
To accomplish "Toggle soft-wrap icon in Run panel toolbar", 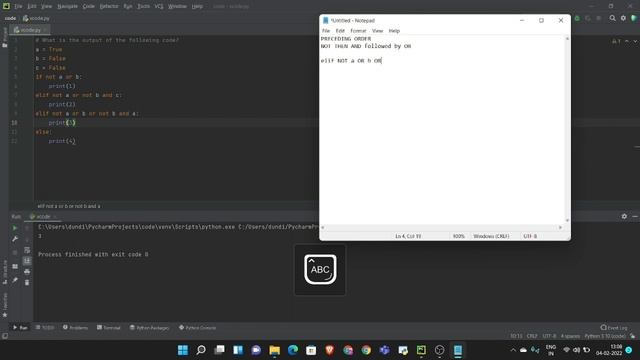I will pos(27,250).
